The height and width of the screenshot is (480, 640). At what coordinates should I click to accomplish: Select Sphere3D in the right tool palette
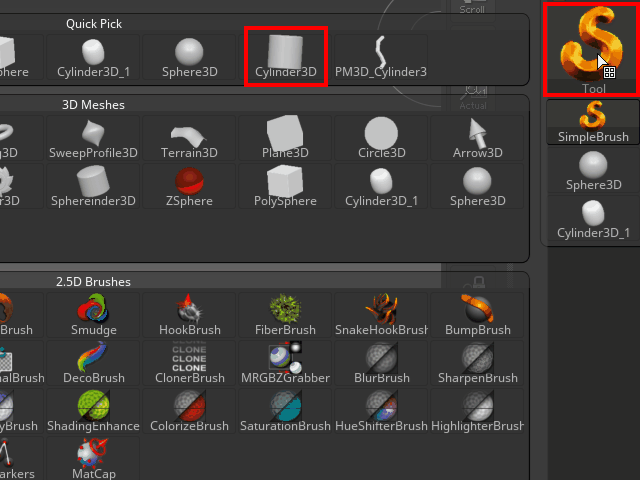click(x=593, y=171)
